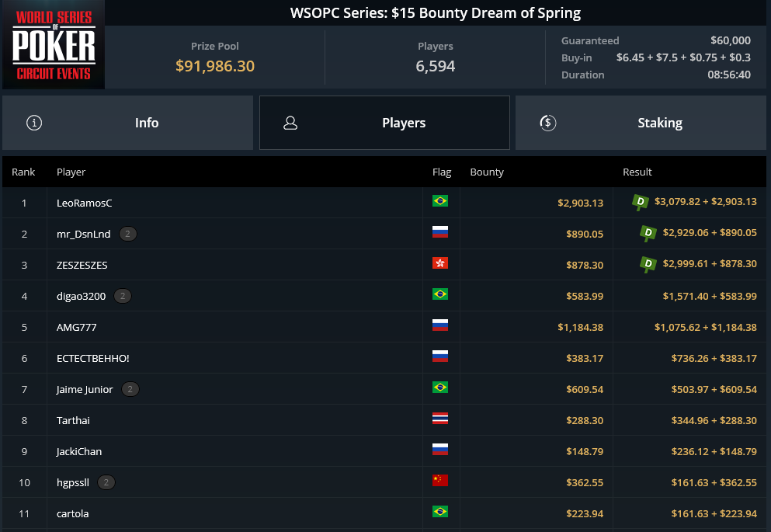Click the green D deal badge for LeoRamosC

click(641, 202)
